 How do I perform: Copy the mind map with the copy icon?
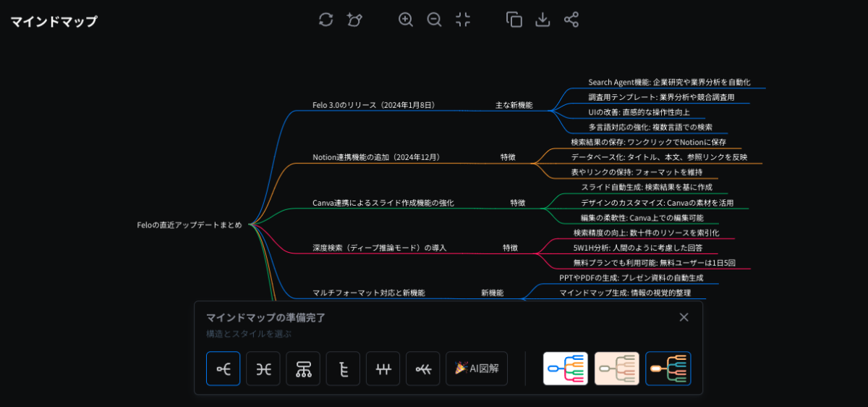[514, 20]
